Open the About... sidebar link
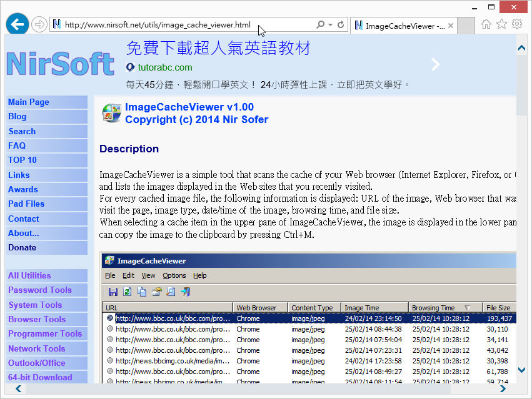 (47, 234)
